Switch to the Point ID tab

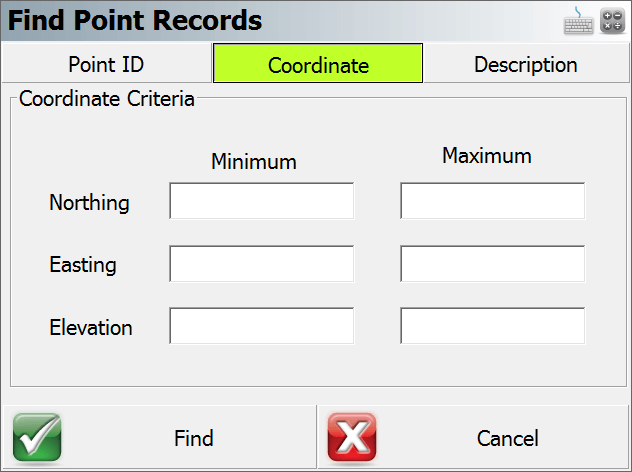tap(106, 64)
